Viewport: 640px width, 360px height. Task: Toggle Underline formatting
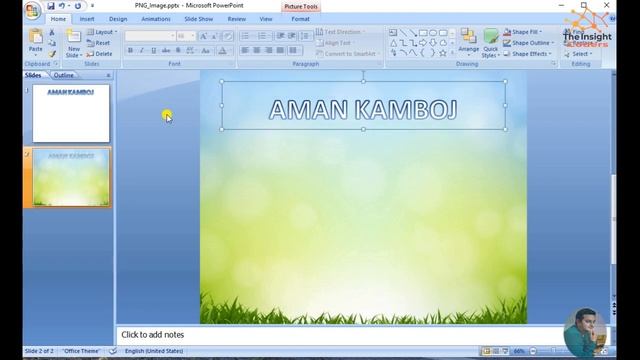pos(153,51)
